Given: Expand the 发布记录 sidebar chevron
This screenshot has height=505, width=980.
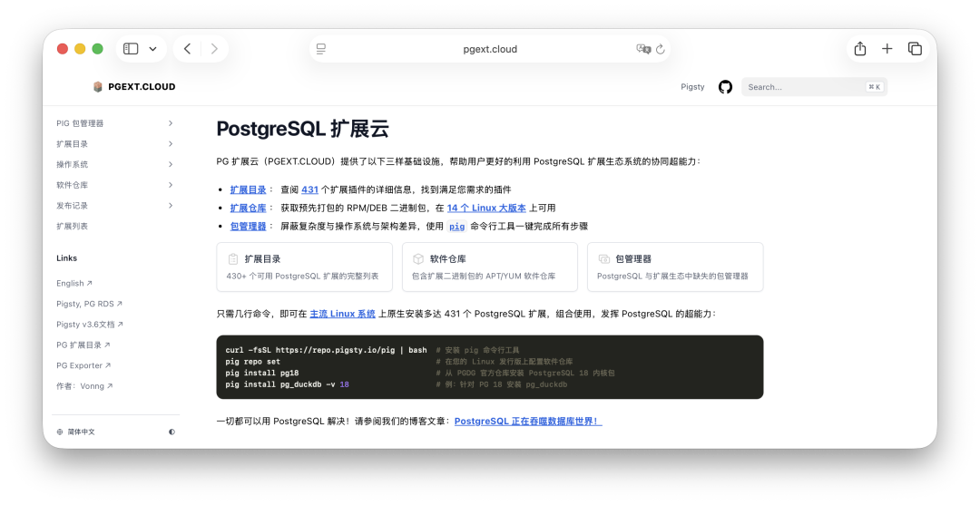Looking at the screenshot, I should [x=170, y=206].
